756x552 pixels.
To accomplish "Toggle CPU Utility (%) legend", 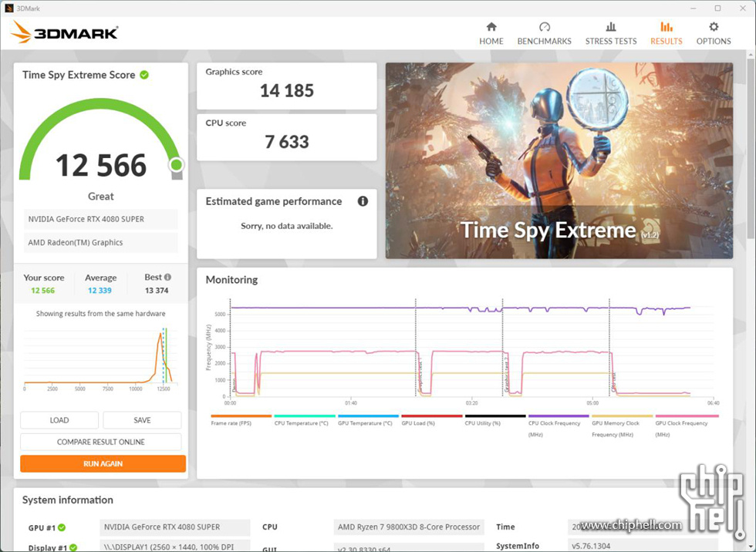I will tap(495, 419).
